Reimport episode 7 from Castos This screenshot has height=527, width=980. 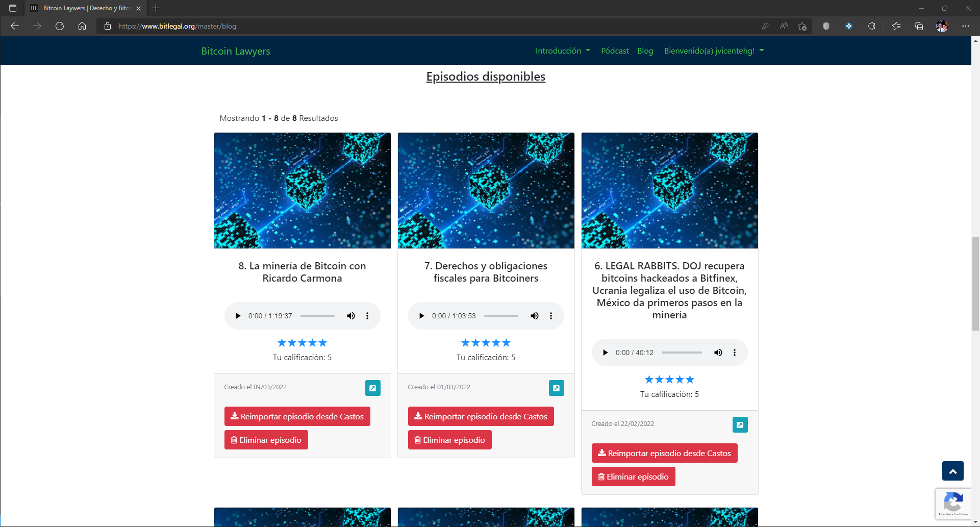click(x=481, y=416)
